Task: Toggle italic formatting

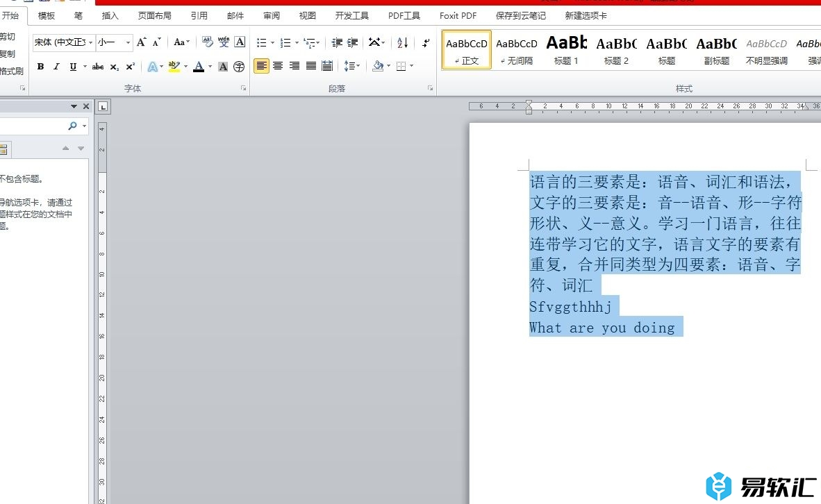Action: pos(56,67)
